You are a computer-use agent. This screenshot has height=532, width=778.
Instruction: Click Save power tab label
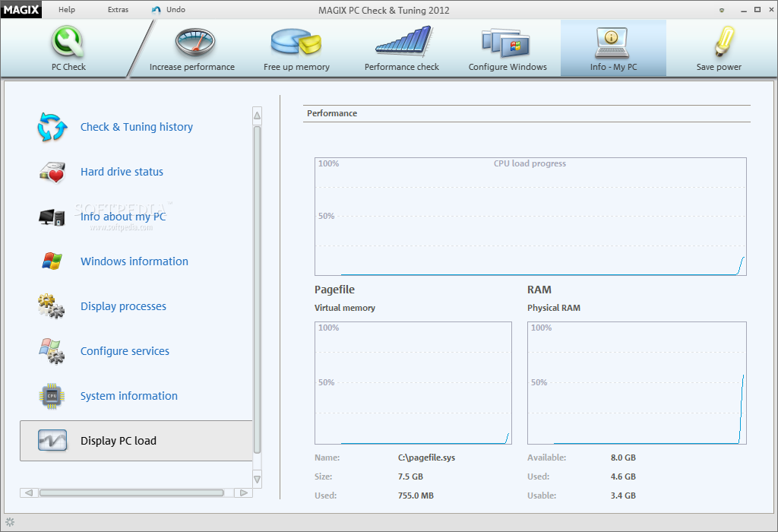[719, 67]
